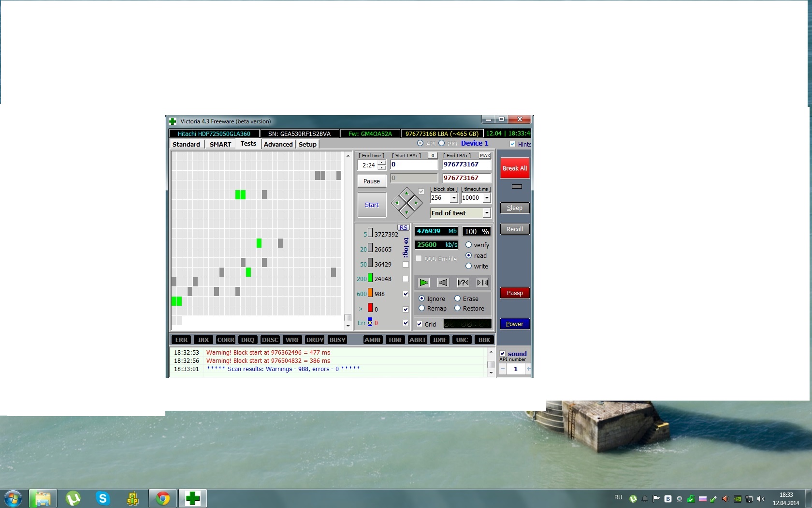Select the API radio button
This screenshot has width=812, height=508.
click(420, 143)
